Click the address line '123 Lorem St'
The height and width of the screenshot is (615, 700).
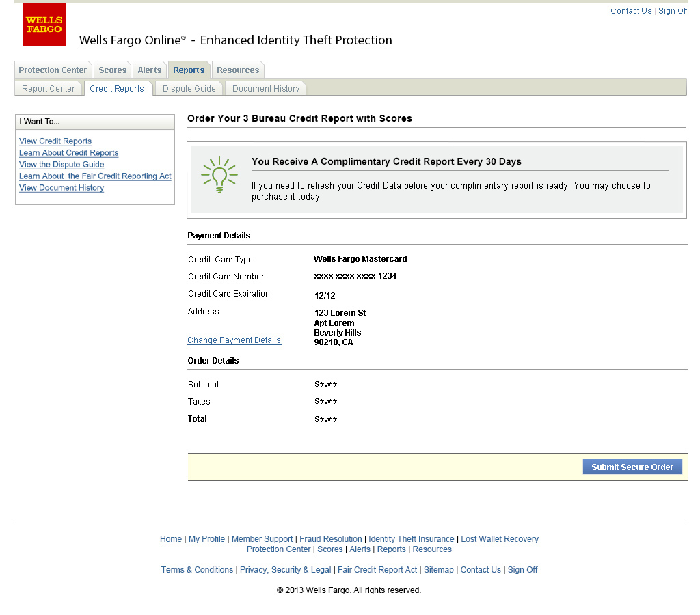click(340, 312)
